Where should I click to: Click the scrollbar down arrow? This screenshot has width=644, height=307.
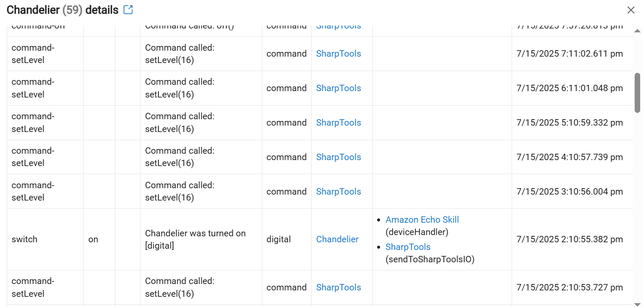click(x=637, y=304)
